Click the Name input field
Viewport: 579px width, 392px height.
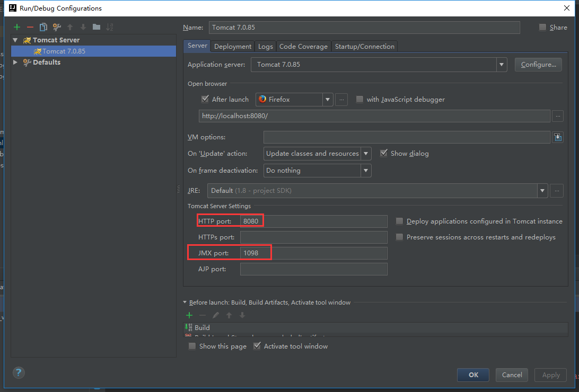click(364, 28)
